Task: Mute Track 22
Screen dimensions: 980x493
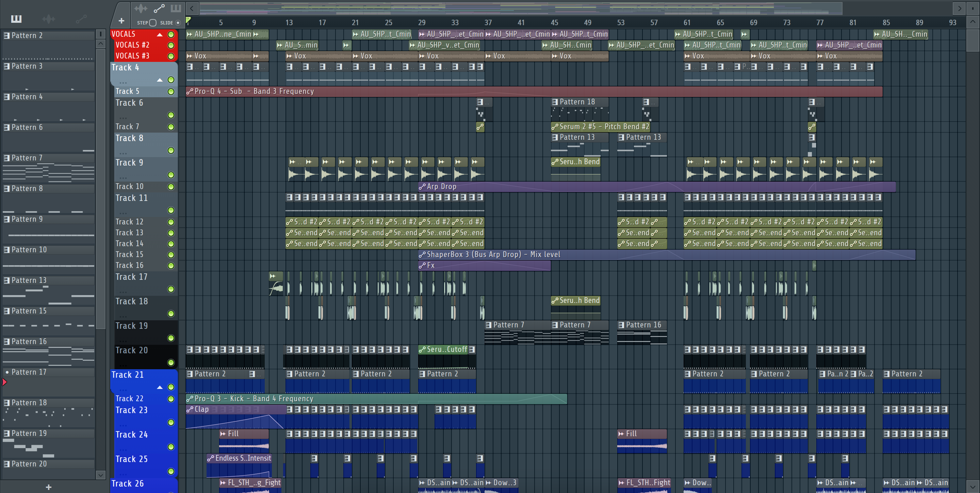Action: [x=171, y=399]
